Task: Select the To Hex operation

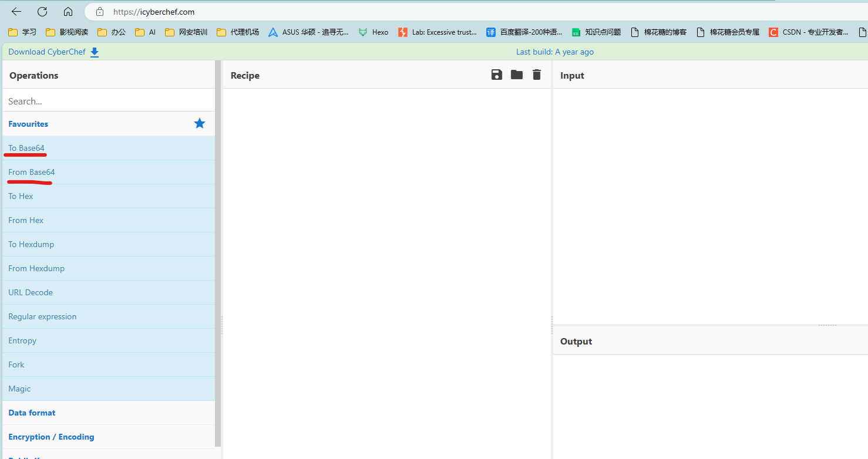Action: click(109, 196)
